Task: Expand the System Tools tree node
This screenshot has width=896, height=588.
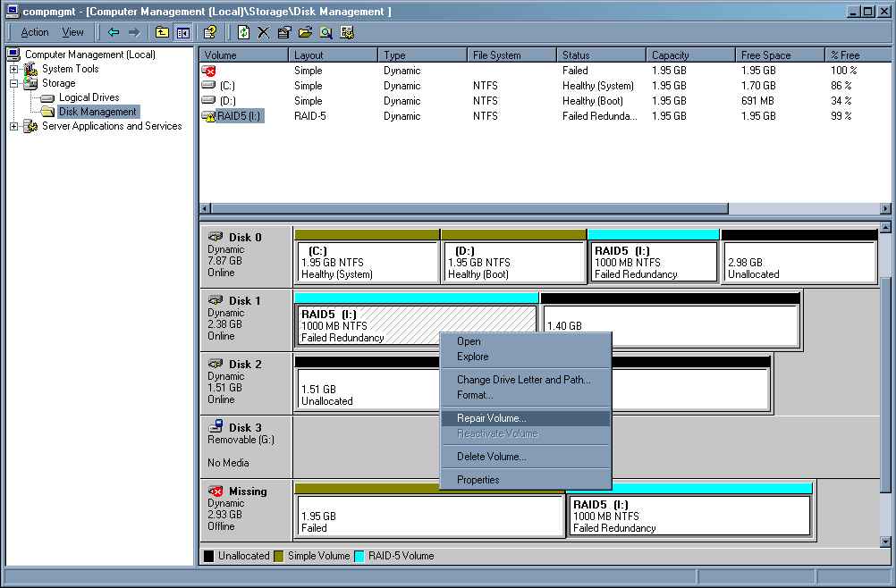Action: [13, 69]
